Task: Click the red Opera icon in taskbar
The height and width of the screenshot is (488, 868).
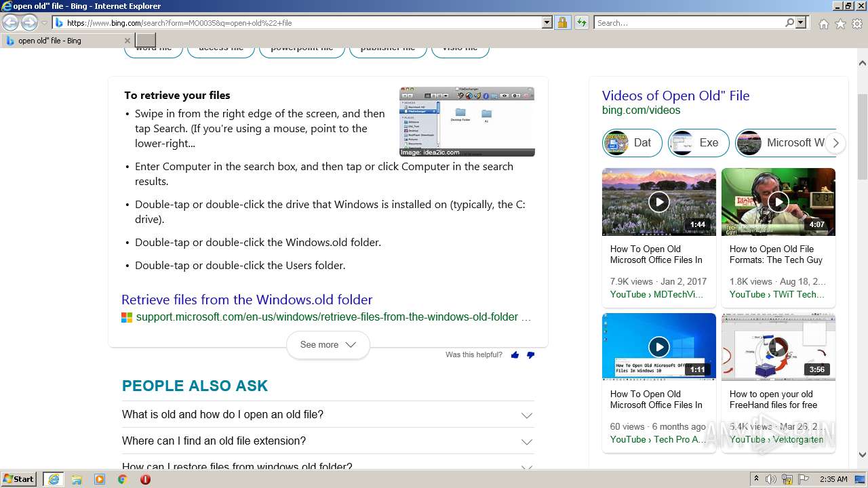Action: [145, 479]
